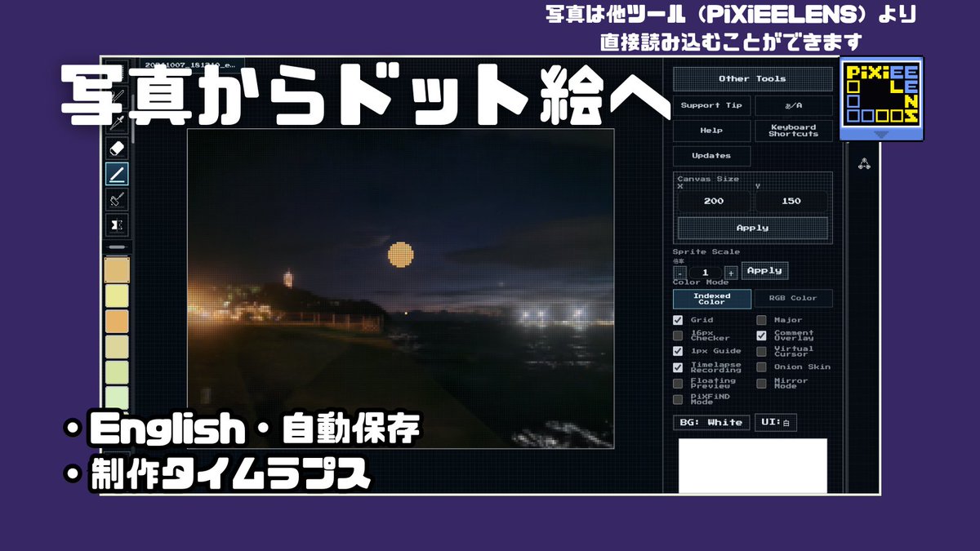Open Keyboard Shortcuts
Viewport: 980px width, 551px height.
tap(794, 131)
